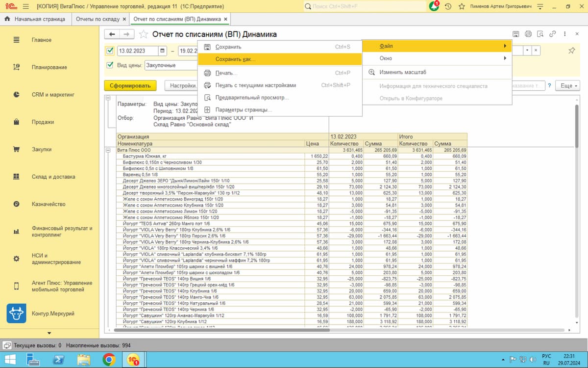Screen dimensions: 588x368
Task: Click the copy link icon in report header
Action: [553, 34]
